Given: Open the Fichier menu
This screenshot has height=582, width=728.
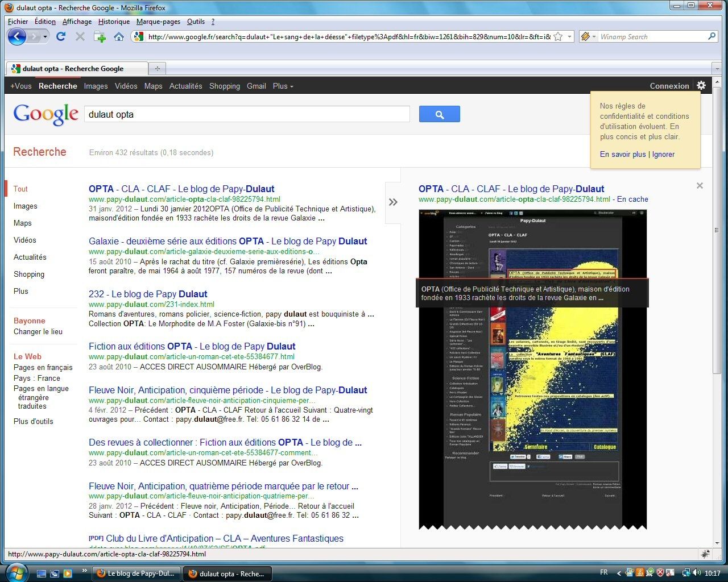Looking at the screenshot, I should click(x=18, y=22).
